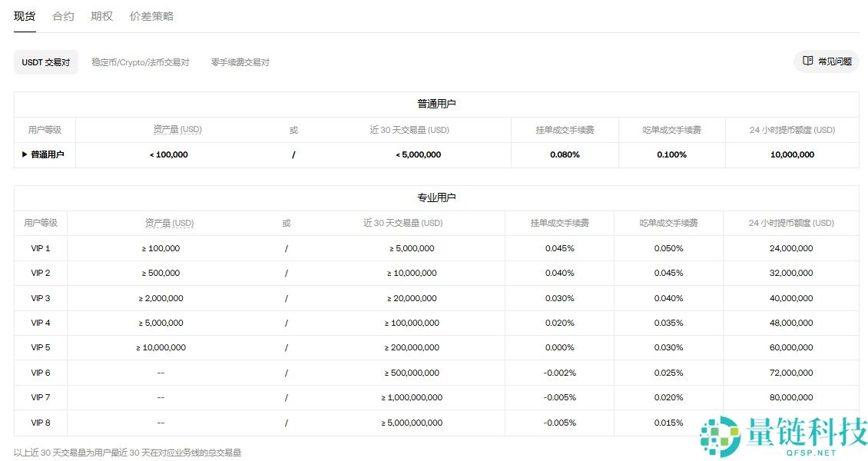Select the 零手续费交易对 filter

239,62
